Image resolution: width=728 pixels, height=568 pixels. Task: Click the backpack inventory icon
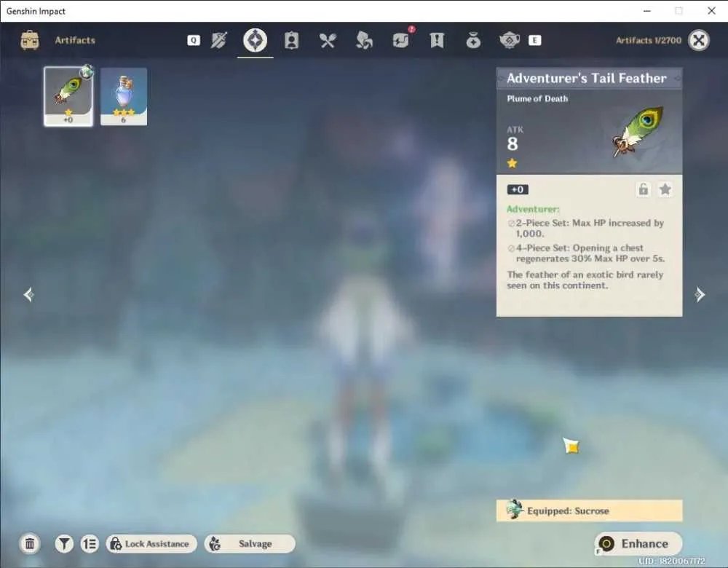pos(30,40)
